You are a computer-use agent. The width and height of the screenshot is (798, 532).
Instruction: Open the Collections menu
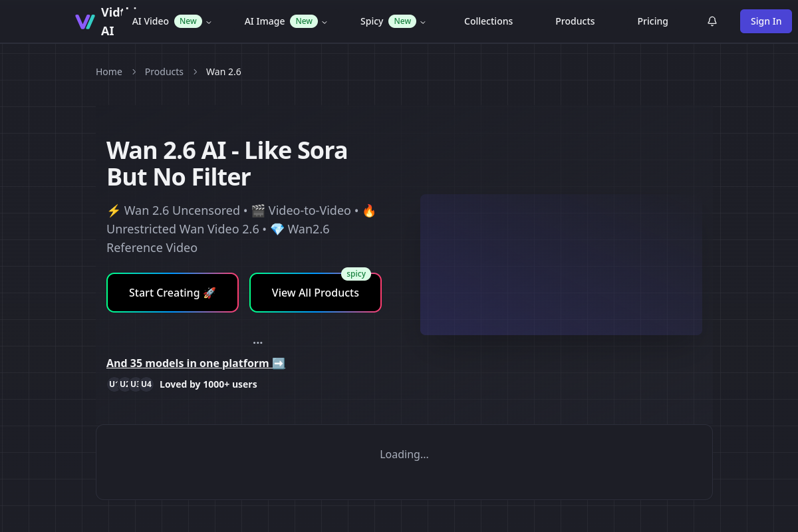[x=488, y=21]
